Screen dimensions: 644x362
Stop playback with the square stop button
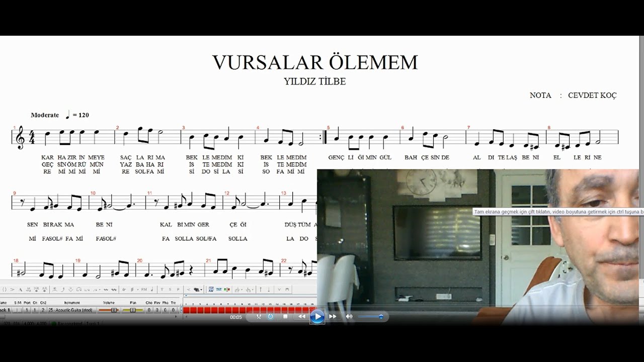click(285, 316)
